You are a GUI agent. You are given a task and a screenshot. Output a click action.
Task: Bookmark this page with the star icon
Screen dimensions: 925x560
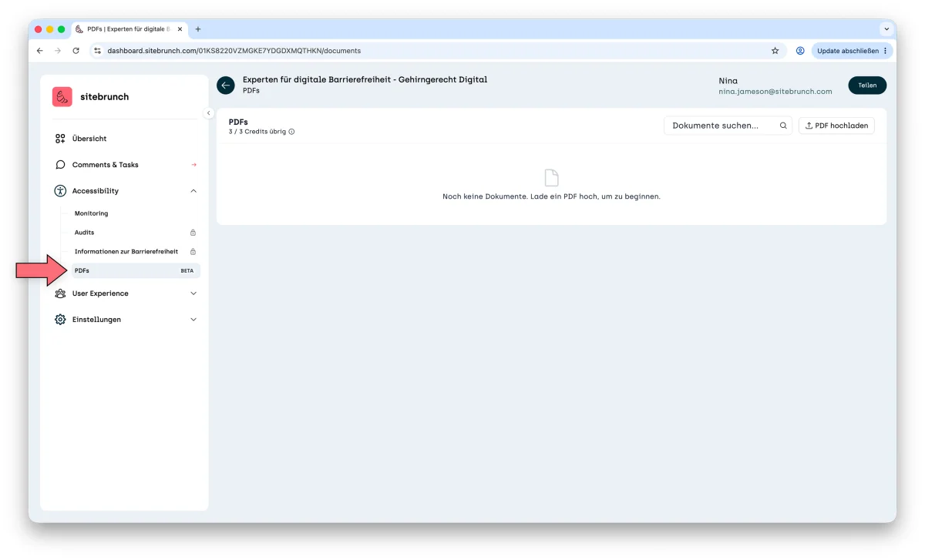click(775, 51)
